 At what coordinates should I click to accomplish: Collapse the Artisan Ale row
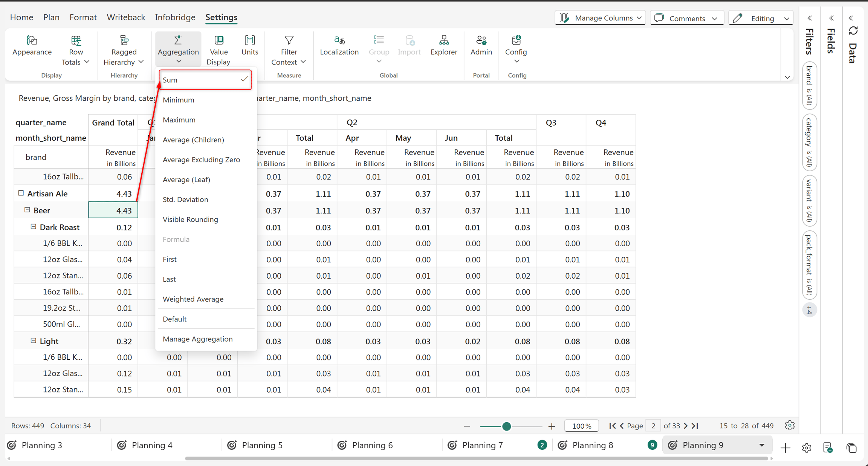(21, 193)
